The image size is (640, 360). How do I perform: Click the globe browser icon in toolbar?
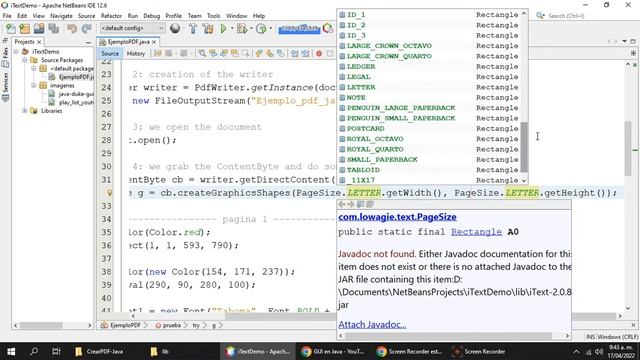pos(175,28)
